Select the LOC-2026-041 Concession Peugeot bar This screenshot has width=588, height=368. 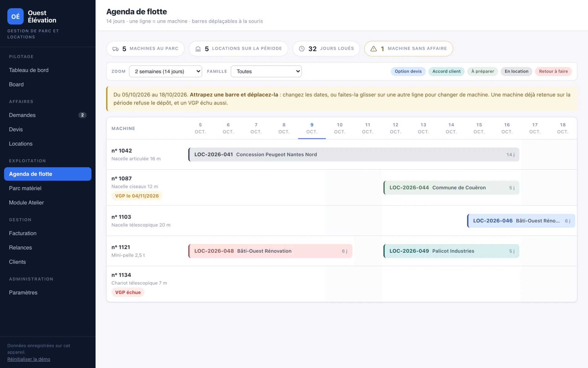click(354, 155)
